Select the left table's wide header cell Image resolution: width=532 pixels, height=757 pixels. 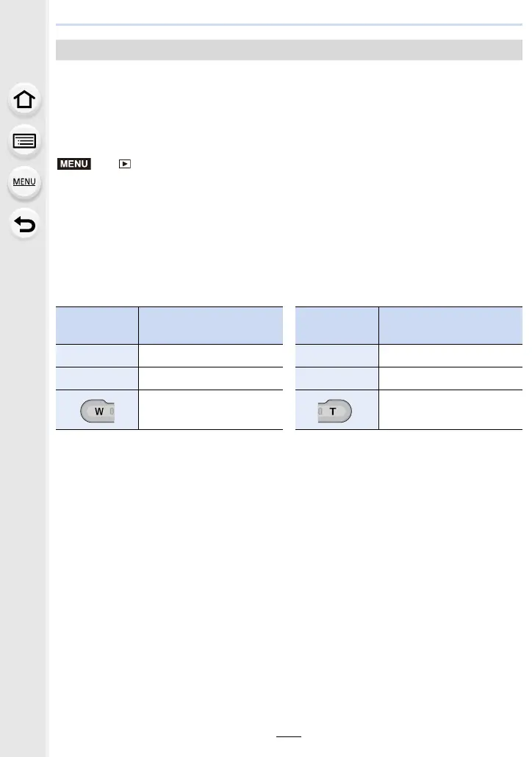[210, 326]
